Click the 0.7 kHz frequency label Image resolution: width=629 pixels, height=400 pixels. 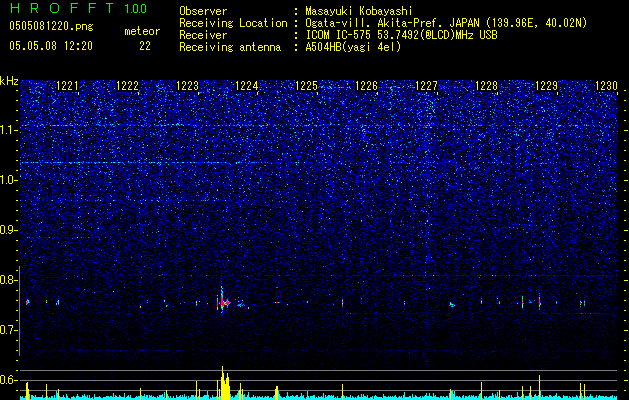tap(9, 330)
